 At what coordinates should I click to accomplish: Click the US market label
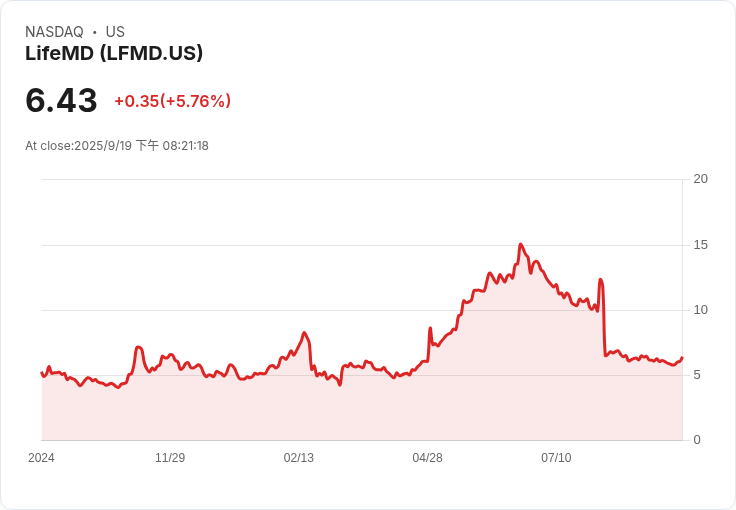tap(115, 32)
